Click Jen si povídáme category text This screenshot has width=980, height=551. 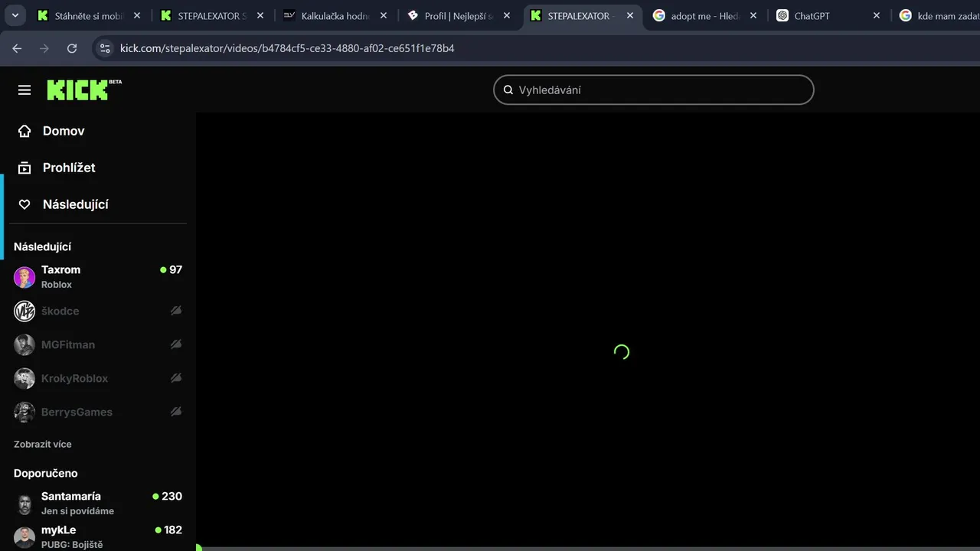click(x=77, y=511)
